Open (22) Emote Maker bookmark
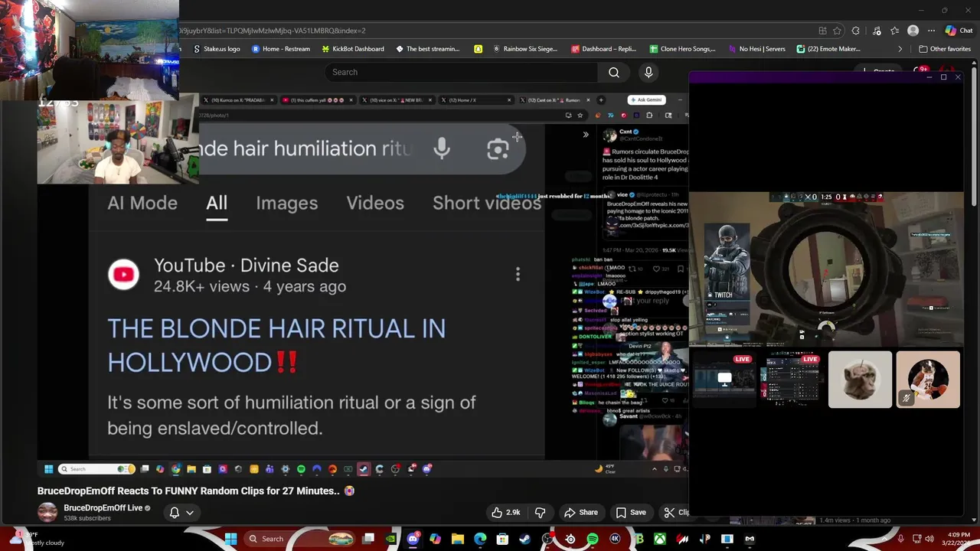The width and height of the screenshot is (980, 551). (x=828, y=49)
